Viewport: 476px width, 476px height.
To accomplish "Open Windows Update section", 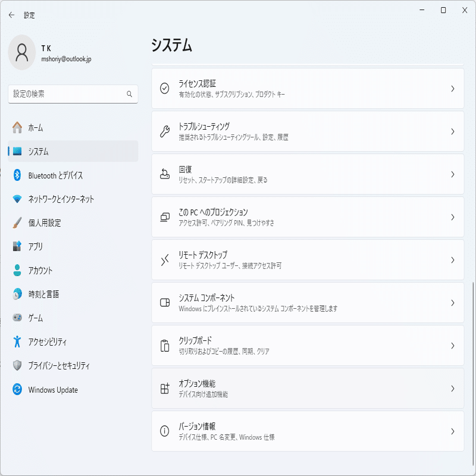I will point(73,389).
